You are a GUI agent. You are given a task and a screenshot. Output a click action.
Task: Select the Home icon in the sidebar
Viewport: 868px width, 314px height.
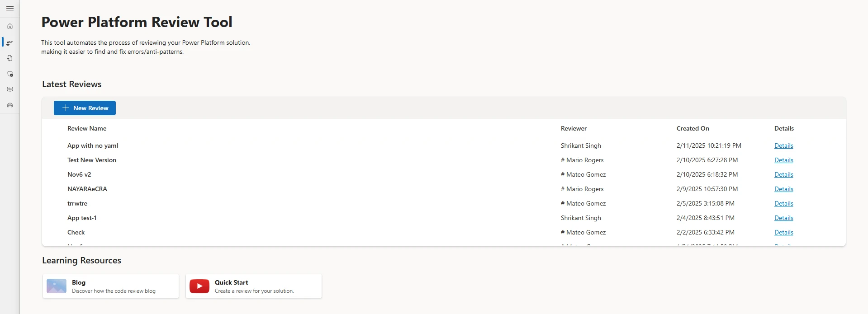tap(10, 26)
